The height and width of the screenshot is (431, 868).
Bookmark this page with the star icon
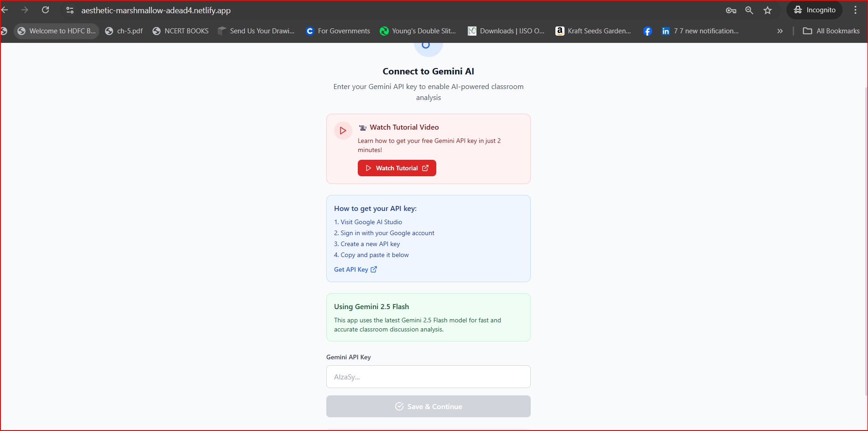[x=768, y=10]
